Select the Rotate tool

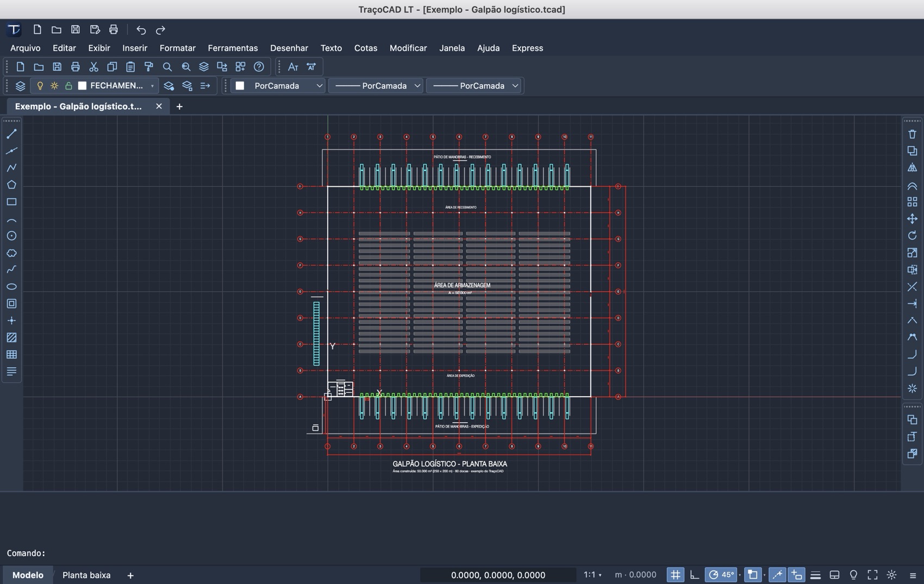(x=912, y=235)
